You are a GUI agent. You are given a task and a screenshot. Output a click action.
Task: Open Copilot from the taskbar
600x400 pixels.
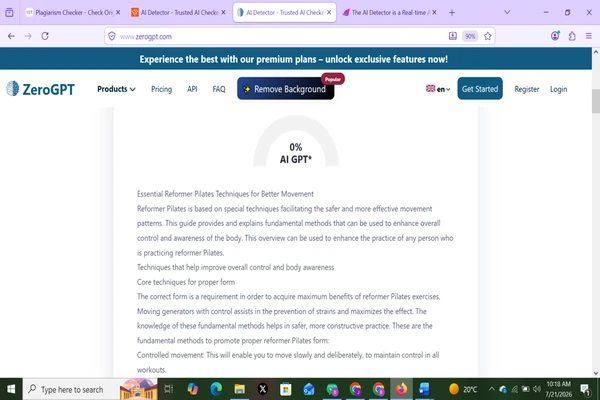point(192,389)
